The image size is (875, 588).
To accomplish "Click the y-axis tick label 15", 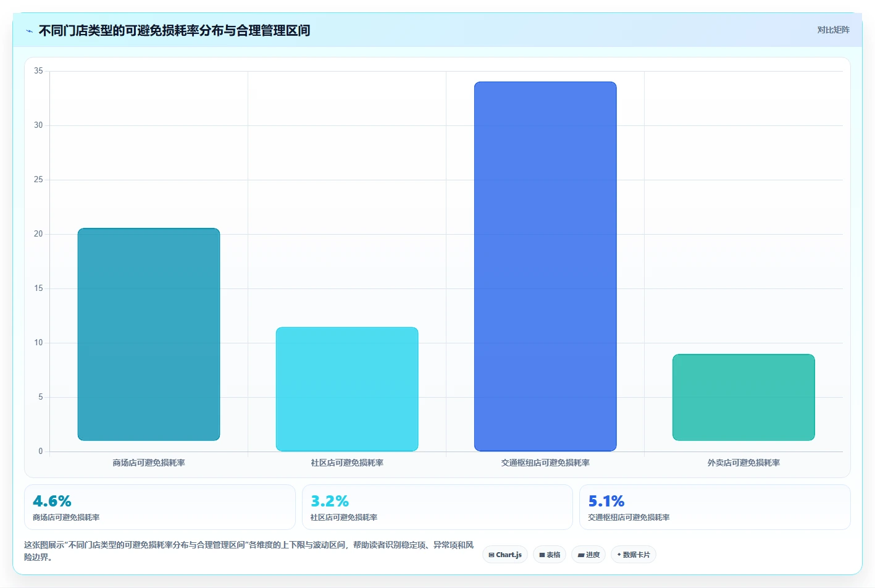I will tap(38, 288).
